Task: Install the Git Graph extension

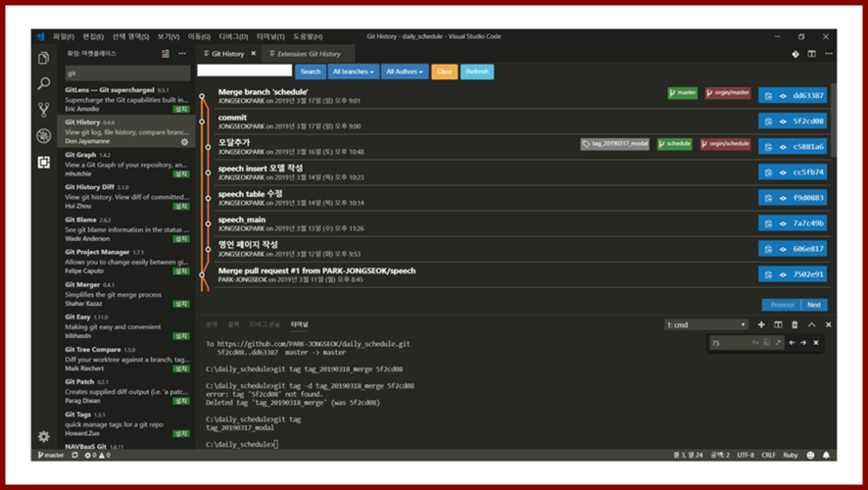Action: pyautogui.click(x=181, y=173)
